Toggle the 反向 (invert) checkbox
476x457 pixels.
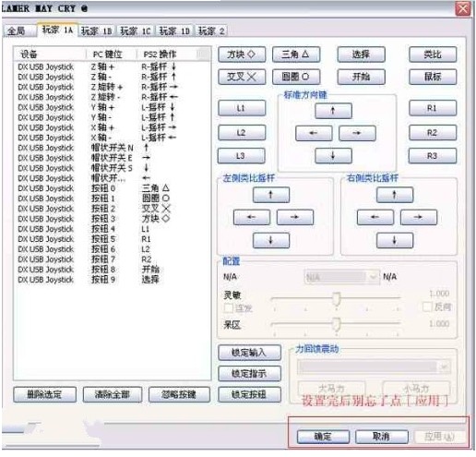[427, 307]
